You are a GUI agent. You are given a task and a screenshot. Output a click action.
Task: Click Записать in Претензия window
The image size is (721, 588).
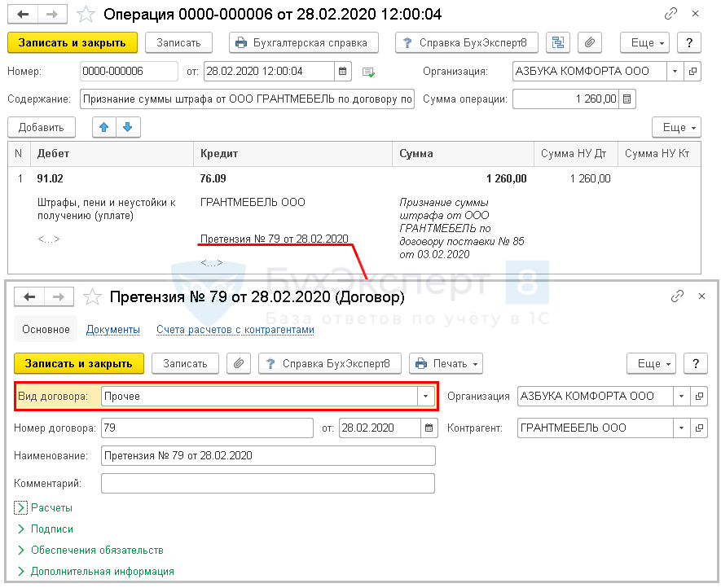point(185,364)
